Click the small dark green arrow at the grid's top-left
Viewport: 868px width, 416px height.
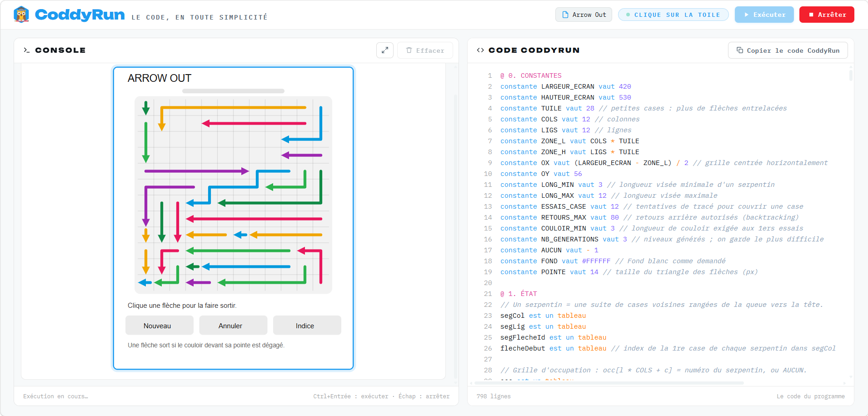point(146,108)
